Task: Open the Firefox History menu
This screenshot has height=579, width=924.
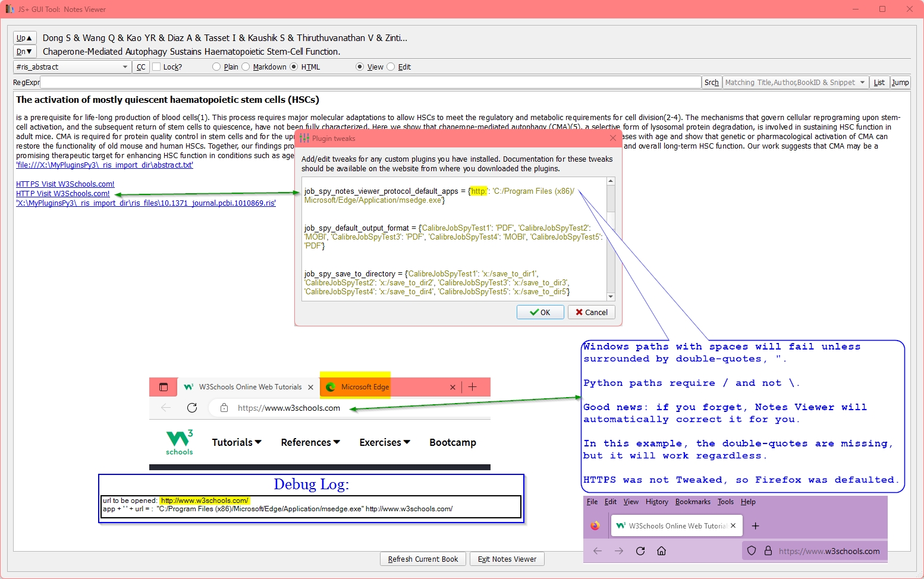Action: click(x=657, y=502)
